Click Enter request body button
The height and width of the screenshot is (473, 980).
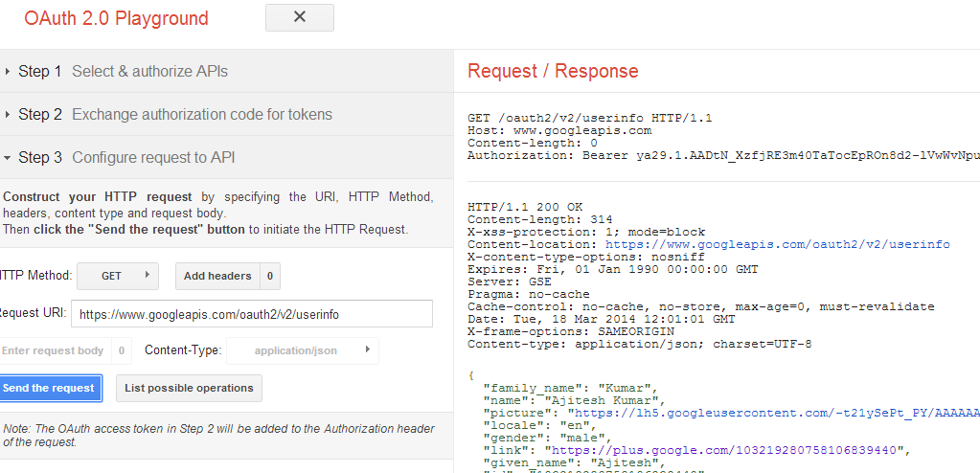click(55, 350)
